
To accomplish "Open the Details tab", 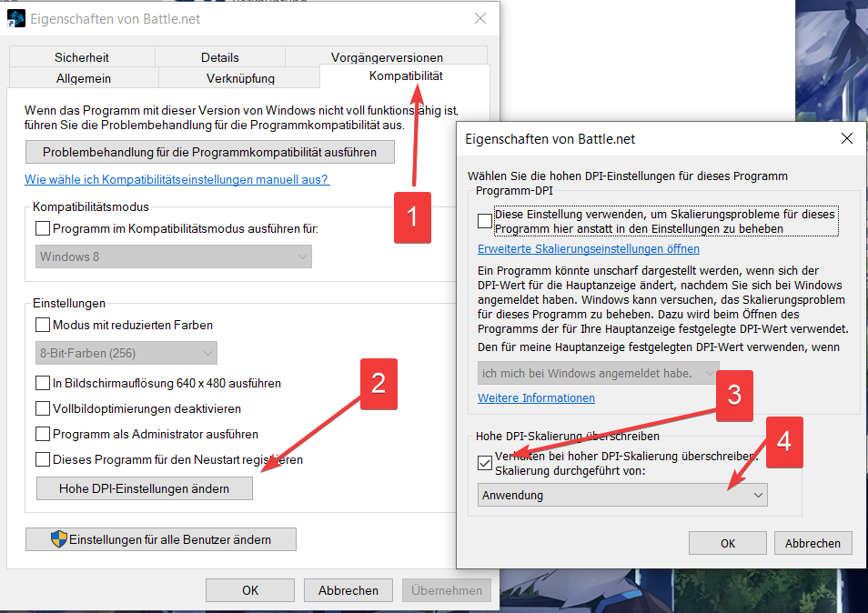I will tap(220, 57).
